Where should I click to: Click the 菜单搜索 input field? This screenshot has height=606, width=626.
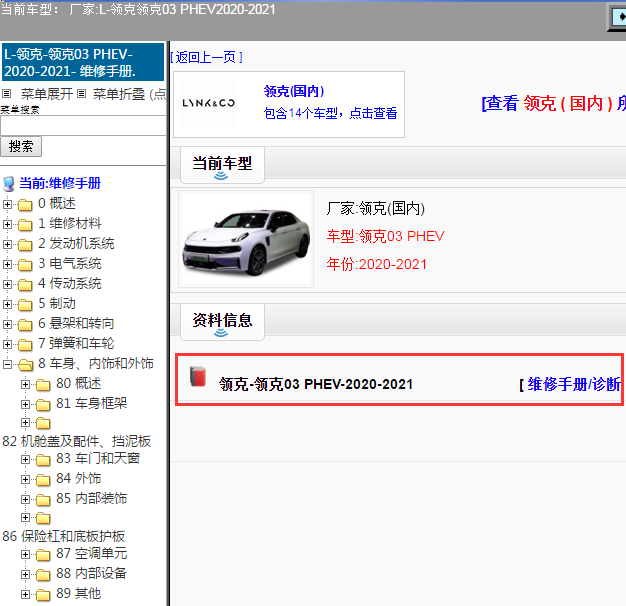83,126
